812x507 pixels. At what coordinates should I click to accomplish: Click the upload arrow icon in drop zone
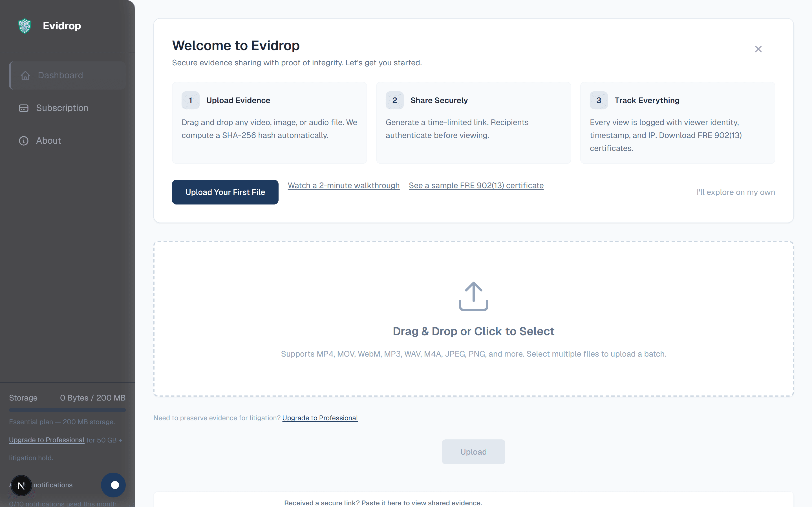(x=473, y=296)
